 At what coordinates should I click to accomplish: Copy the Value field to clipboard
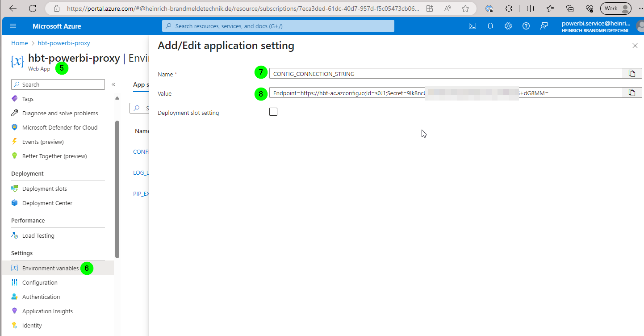click(632, 92)
